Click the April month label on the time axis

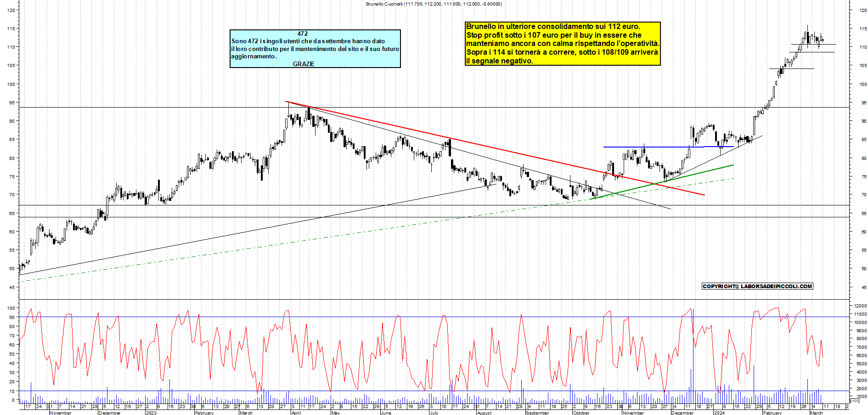pos(296,413)
